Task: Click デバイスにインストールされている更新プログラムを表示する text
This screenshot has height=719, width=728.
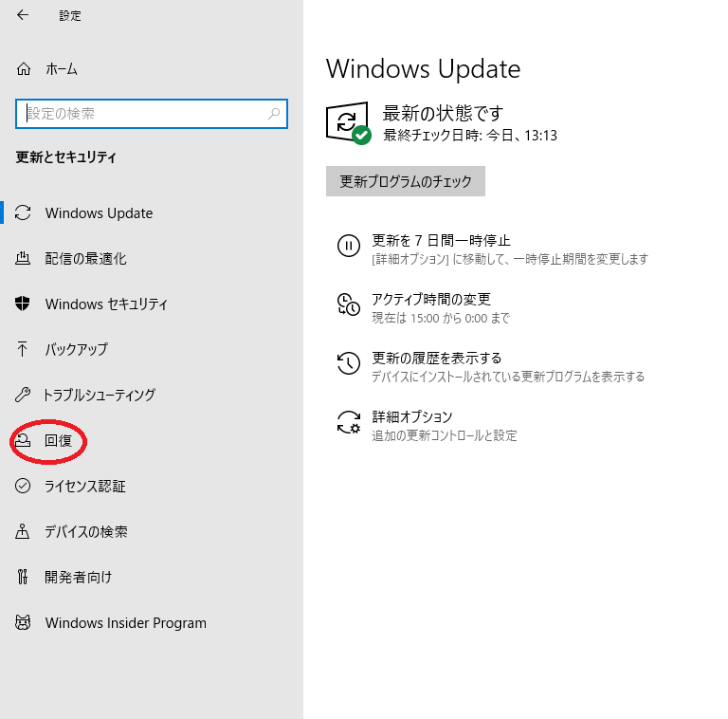Action: pos(508,377)
